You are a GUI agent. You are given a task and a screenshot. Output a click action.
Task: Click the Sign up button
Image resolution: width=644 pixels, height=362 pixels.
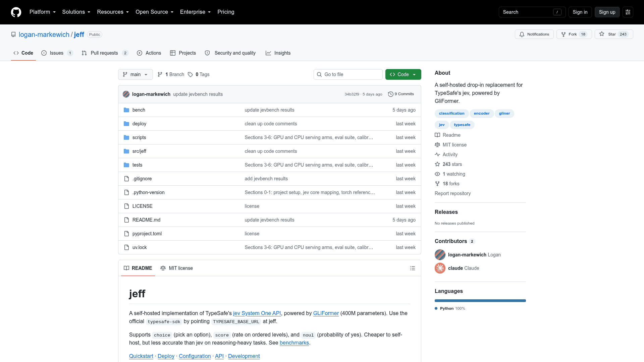coord(607,12)
